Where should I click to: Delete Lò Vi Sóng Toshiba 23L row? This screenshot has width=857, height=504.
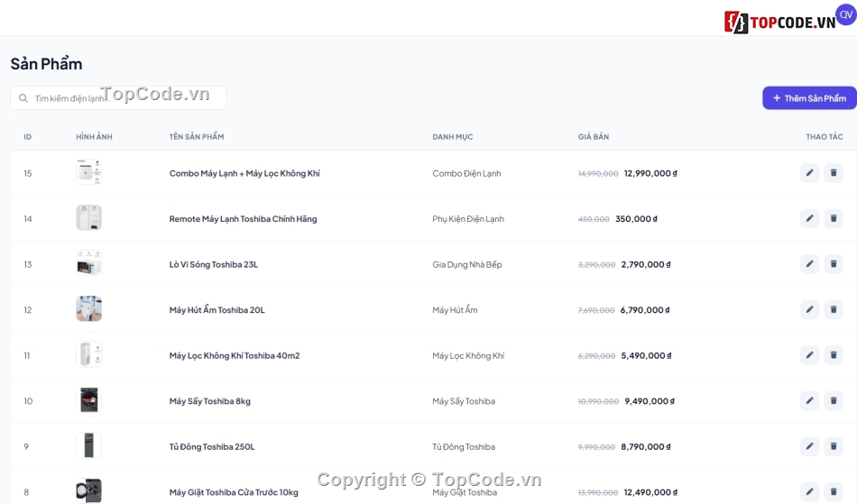click(834, 264)
